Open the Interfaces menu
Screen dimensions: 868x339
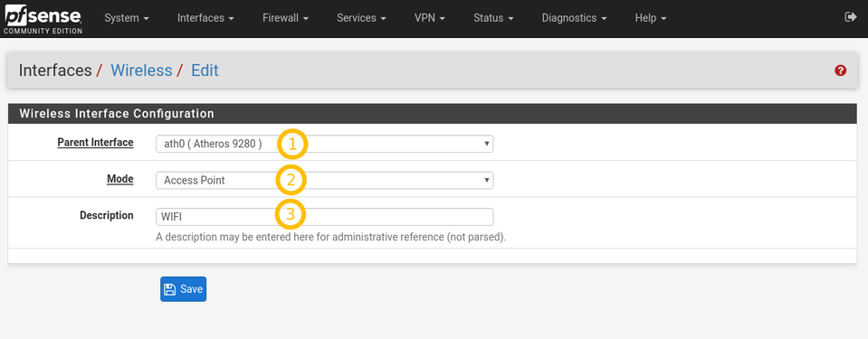205,18
